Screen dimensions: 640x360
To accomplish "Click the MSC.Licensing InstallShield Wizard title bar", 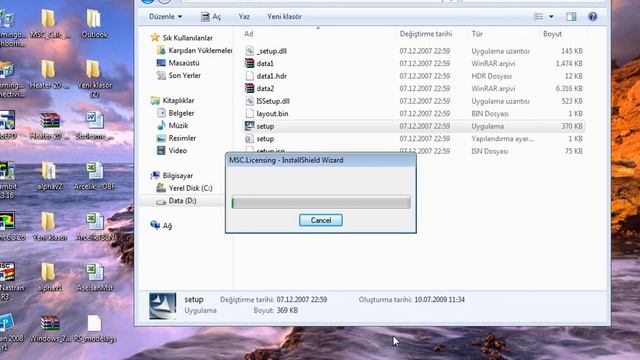I will 321,160.
